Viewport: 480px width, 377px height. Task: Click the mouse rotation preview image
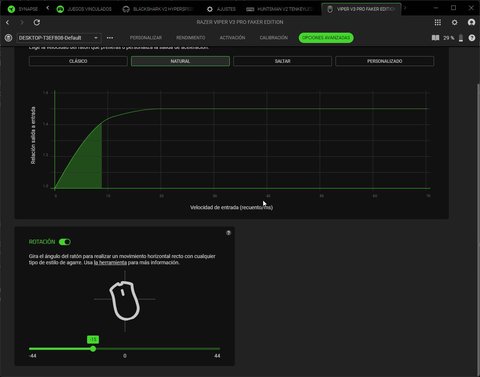click(x=125, y=301)
